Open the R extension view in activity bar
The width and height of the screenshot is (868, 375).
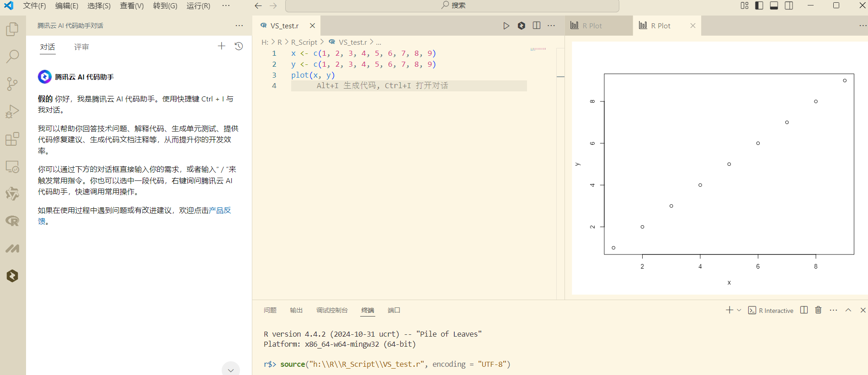tap(12, 221)
